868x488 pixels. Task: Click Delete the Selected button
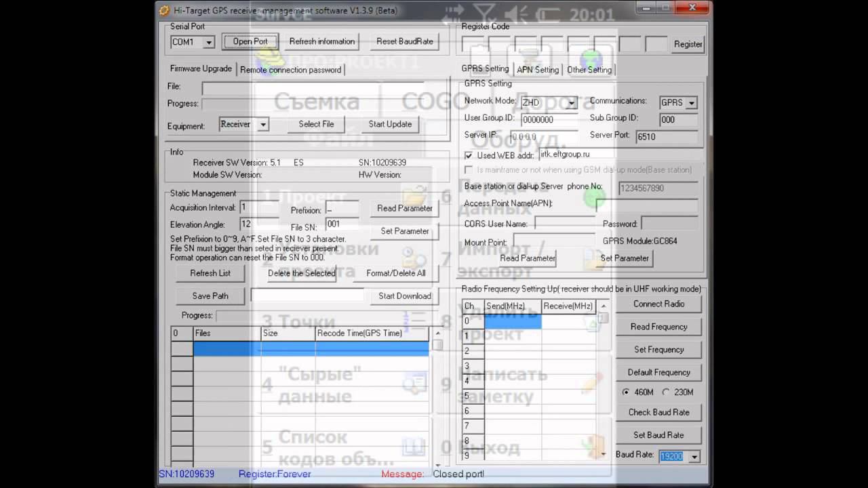pyautogui.click(x=302, y=273)
